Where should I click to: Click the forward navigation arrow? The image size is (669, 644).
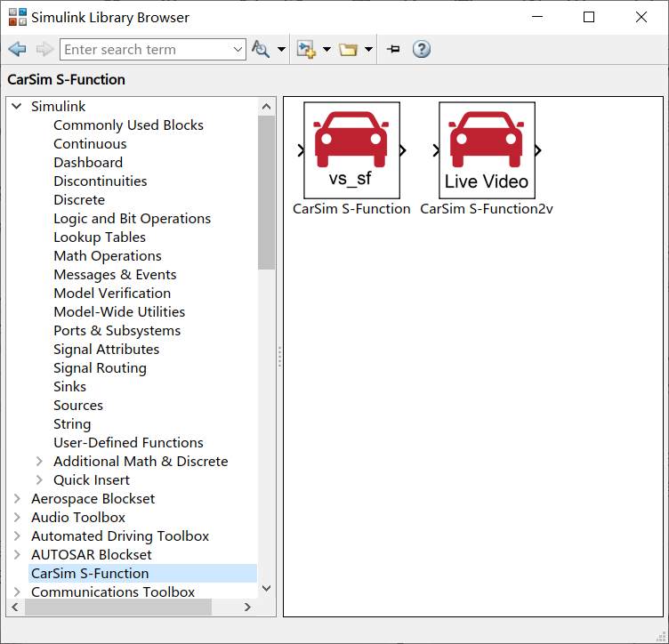[44, 50]
